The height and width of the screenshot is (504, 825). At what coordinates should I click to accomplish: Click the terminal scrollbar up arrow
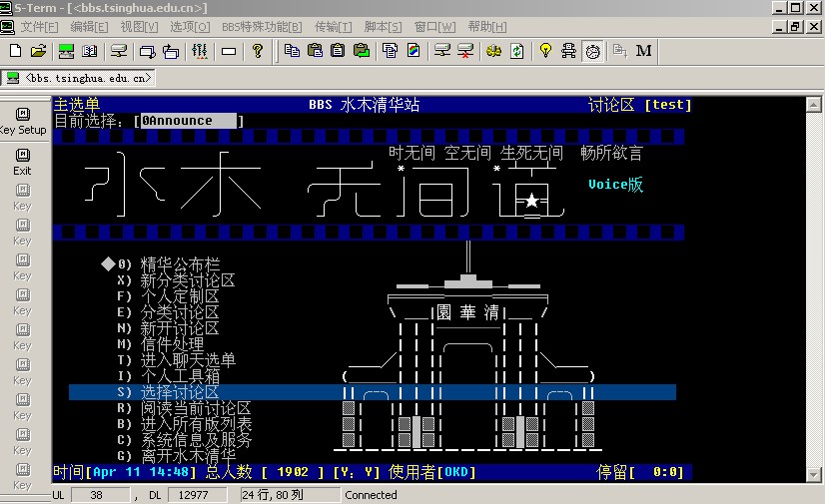tap(813, 105)
